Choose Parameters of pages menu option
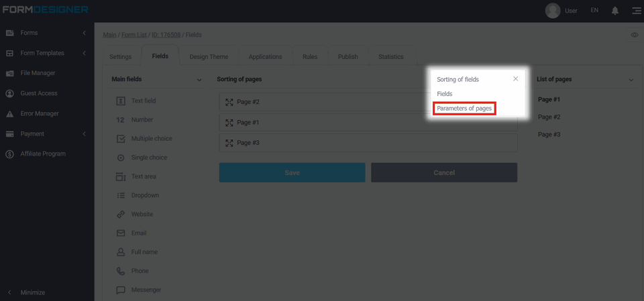 coord(464,109)
